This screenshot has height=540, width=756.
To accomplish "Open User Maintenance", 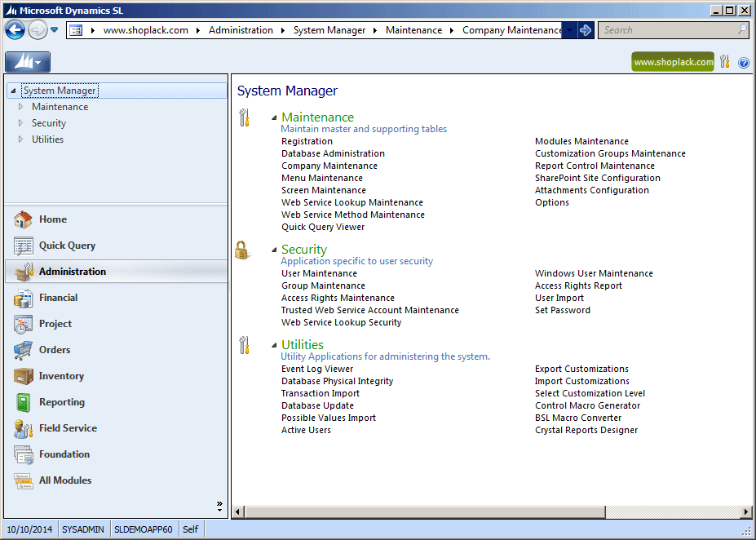I will pyautogui.click(x=319, y=273).
